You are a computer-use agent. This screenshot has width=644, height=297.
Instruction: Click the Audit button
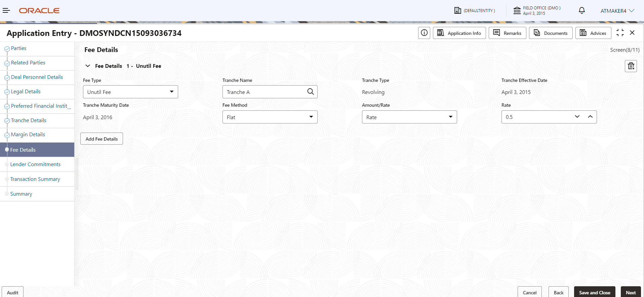click(12, 292)
